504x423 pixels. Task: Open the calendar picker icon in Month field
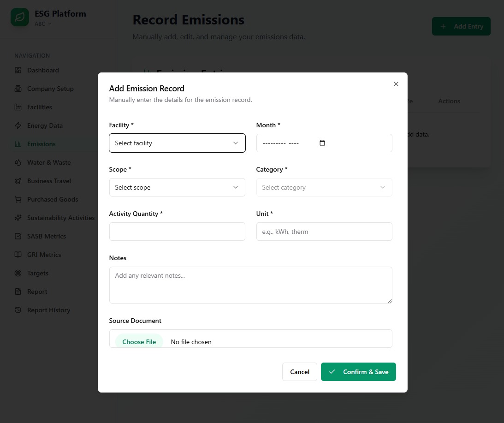[x=322, y=143]
